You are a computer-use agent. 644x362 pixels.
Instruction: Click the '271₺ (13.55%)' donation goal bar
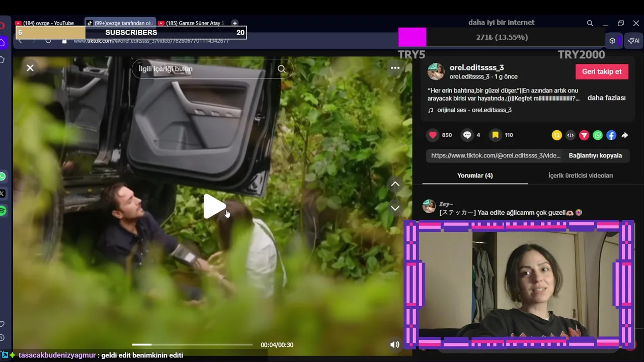502,37
